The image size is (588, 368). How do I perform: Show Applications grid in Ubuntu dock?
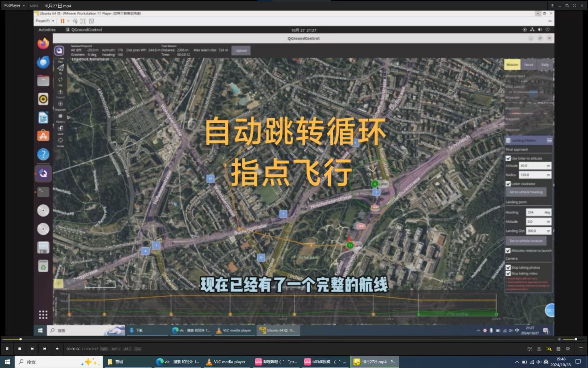43,315
